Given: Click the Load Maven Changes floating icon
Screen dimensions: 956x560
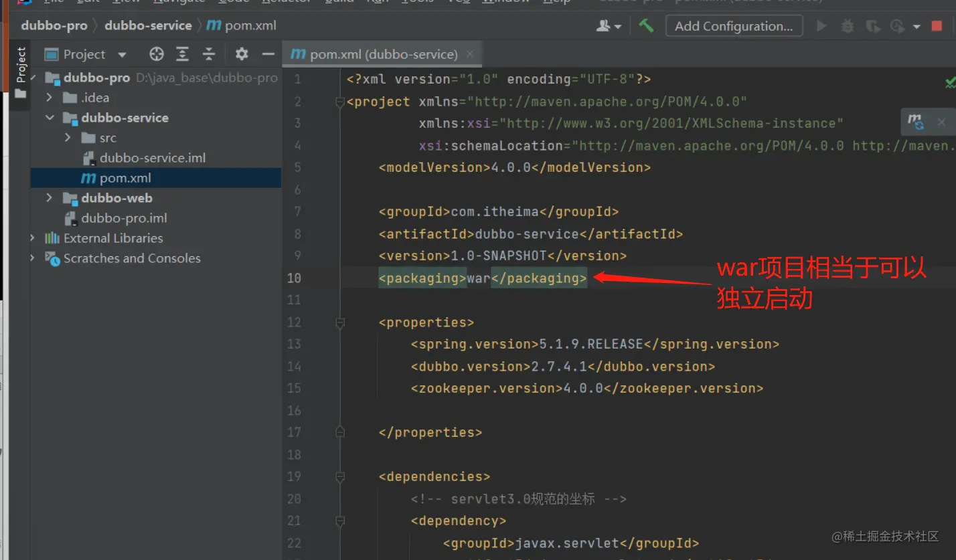Looking at the screenshot, I should point(915,122).
